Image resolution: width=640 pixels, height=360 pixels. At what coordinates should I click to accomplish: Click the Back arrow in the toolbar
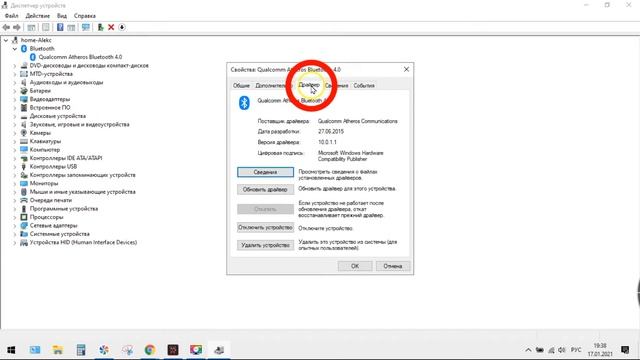pyautogui.click(x=6, y=27)
